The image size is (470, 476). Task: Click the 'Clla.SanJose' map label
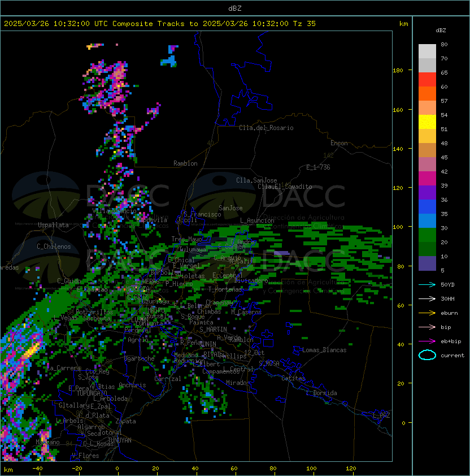coord(256,180)
